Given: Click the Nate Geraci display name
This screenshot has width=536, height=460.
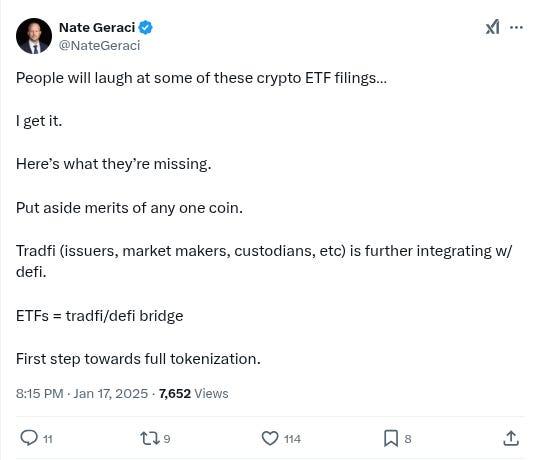Looking at the screenshot, I should (x=97, y=28).
